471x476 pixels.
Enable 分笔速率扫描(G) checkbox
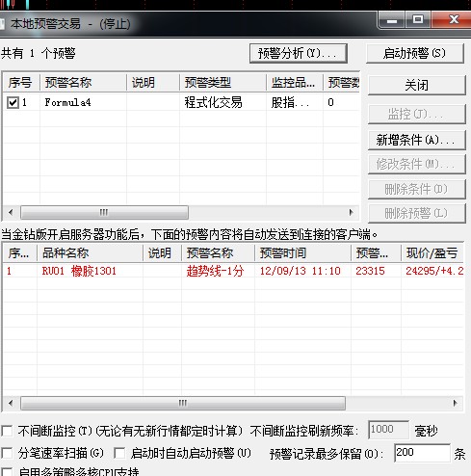(x=7, y=453)
